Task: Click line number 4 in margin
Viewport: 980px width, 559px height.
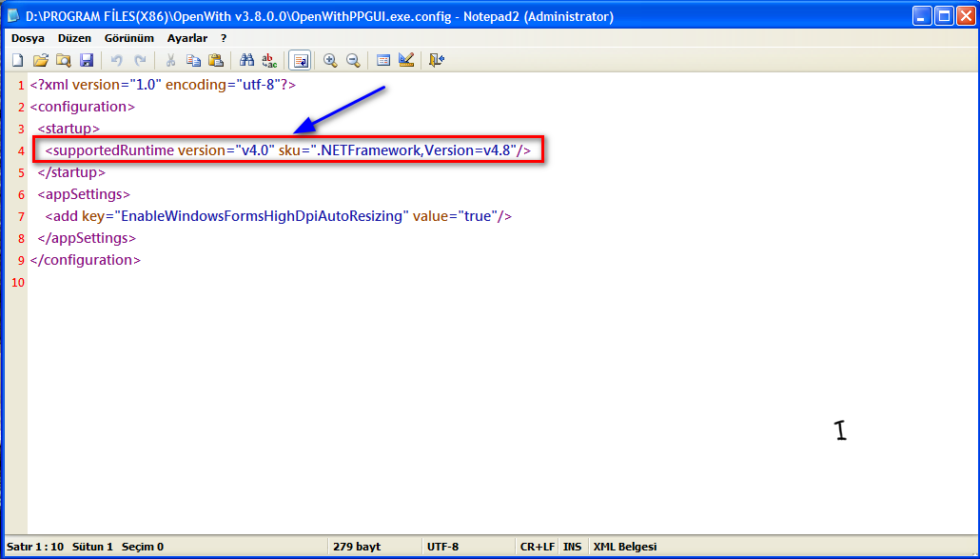Action: [x=21, y=151]
